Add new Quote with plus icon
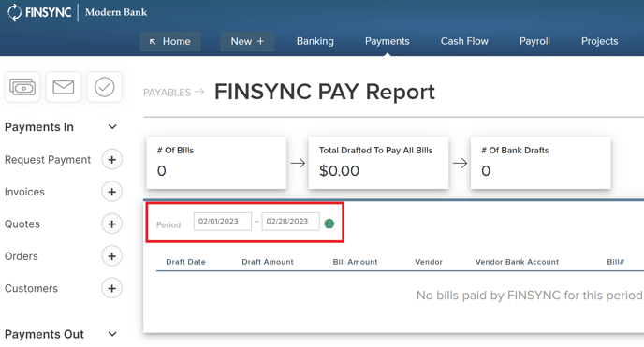The height and width of the screenshot is (347, 644). pyautogui.click(x=111, y=224)
